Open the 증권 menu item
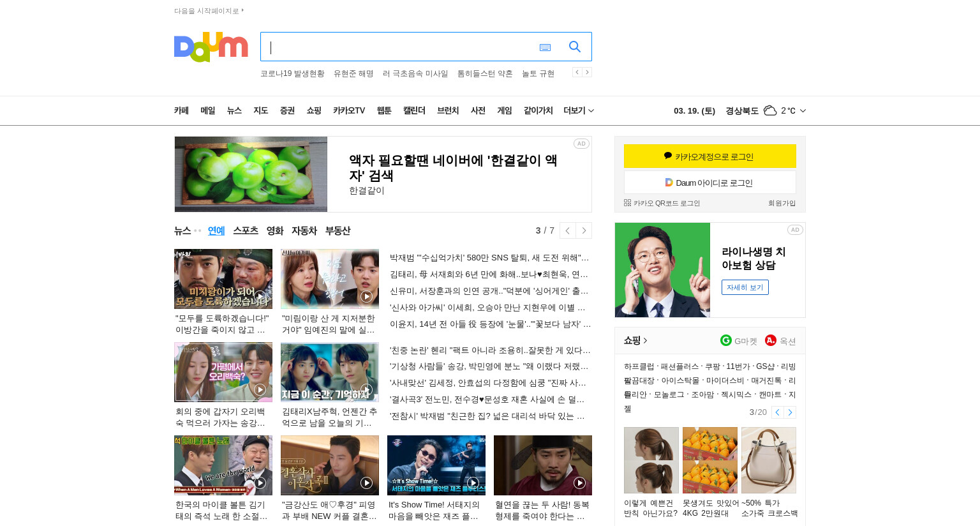The image size is (980, 526). [287, 110]
